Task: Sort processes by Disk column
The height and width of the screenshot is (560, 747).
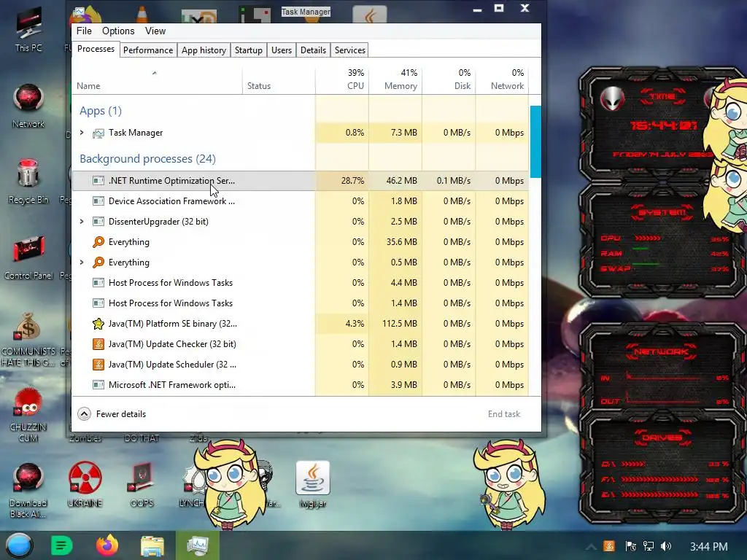Action: click(449, 80)
